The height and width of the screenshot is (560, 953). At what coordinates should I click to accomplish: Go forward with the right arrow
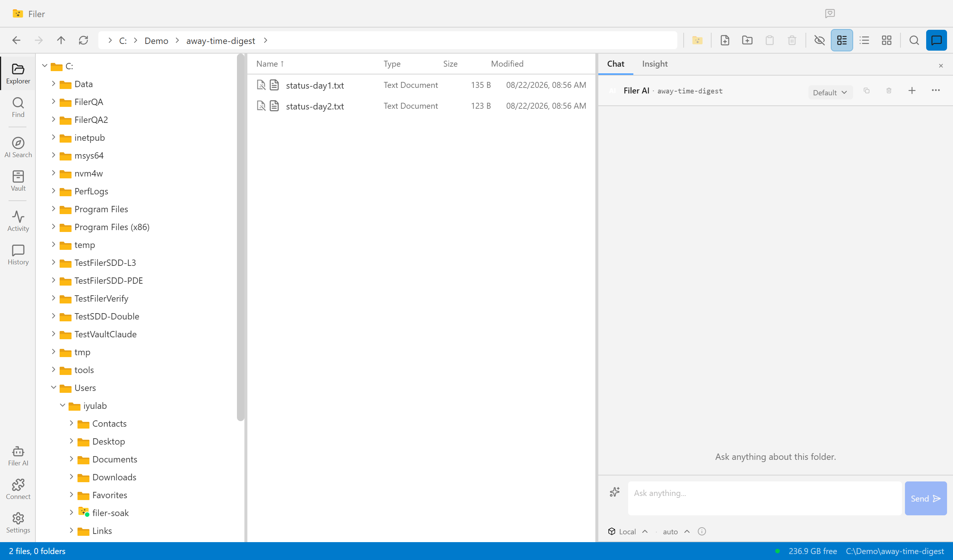39,41
